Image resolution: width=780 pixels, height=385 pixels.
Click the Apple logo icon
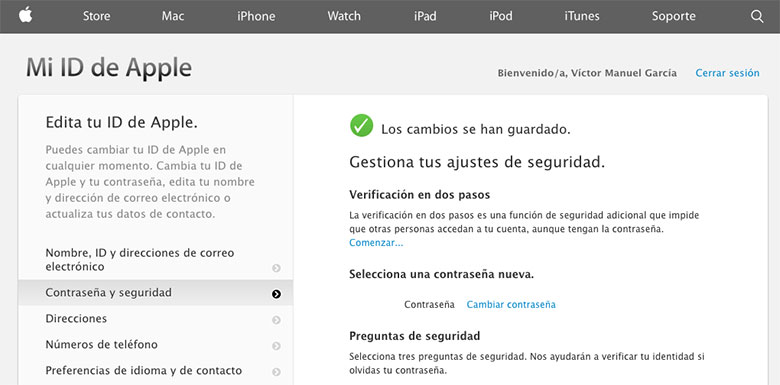26,15
